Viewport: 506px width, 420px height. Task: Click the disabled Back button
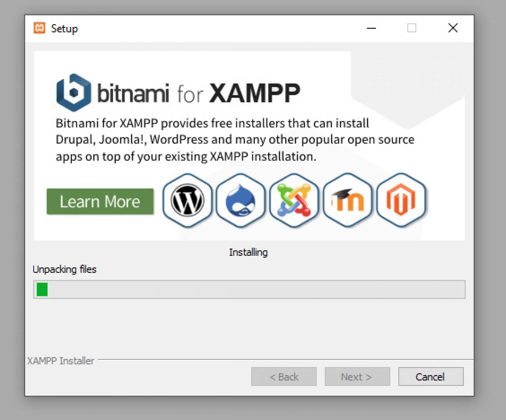click(284, 376)
